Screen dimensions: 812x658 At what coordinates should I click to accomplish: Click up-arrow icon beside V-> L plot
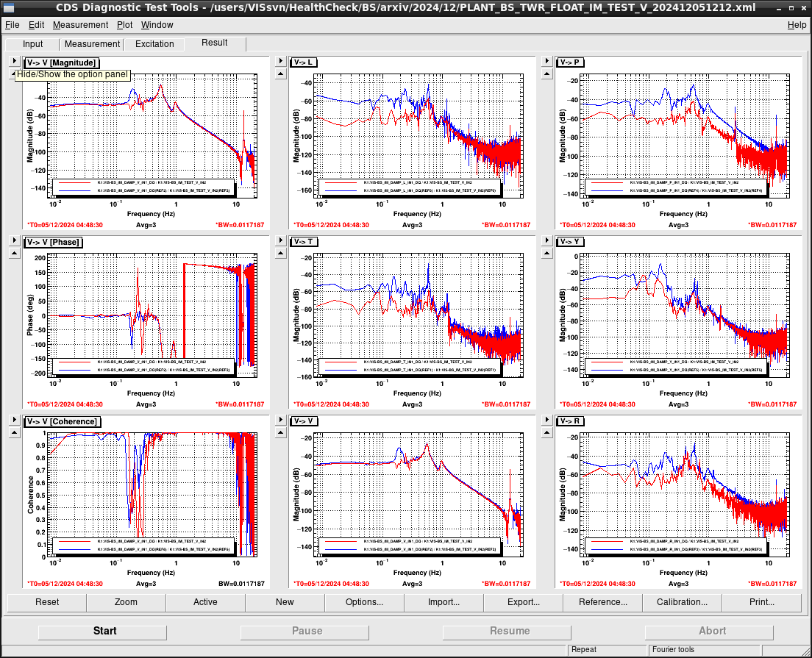click(x=281, y=74)
